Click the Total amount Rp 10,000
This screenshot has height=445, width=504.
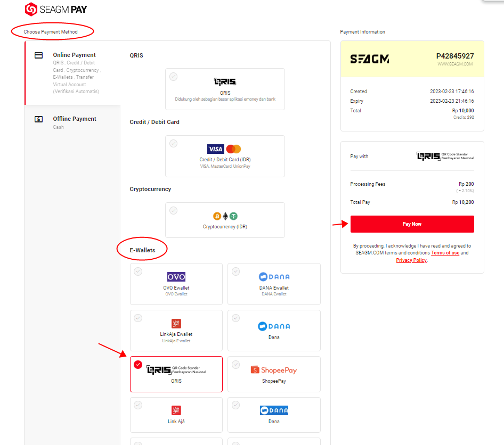pyautogui.click(x=463, y=111)
